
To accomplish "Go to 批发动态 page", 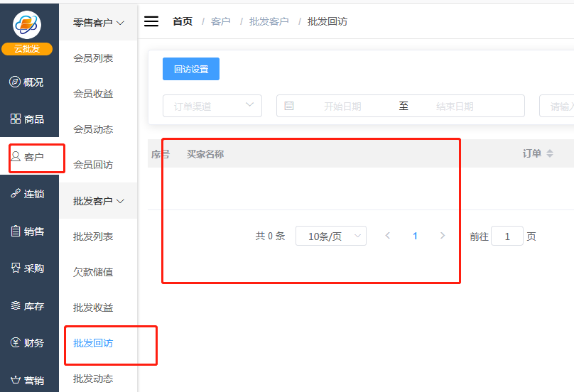I will click(93, 379).
